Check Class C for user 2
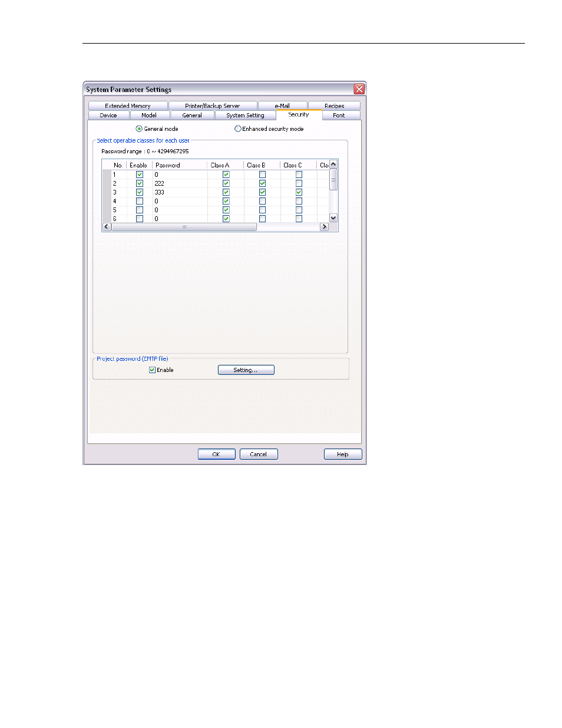The height and width of the screenshot is (728, 562). (299, 183)
